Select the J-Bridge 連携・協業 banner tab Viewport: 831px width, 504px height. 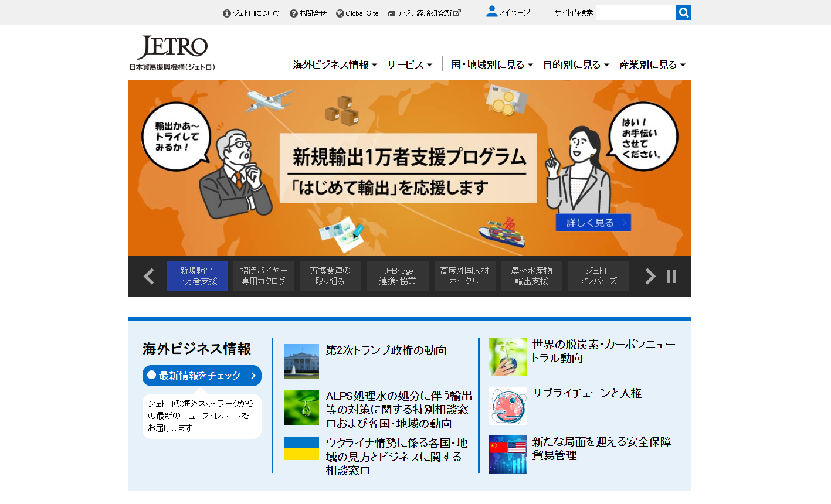coord(398,275)
